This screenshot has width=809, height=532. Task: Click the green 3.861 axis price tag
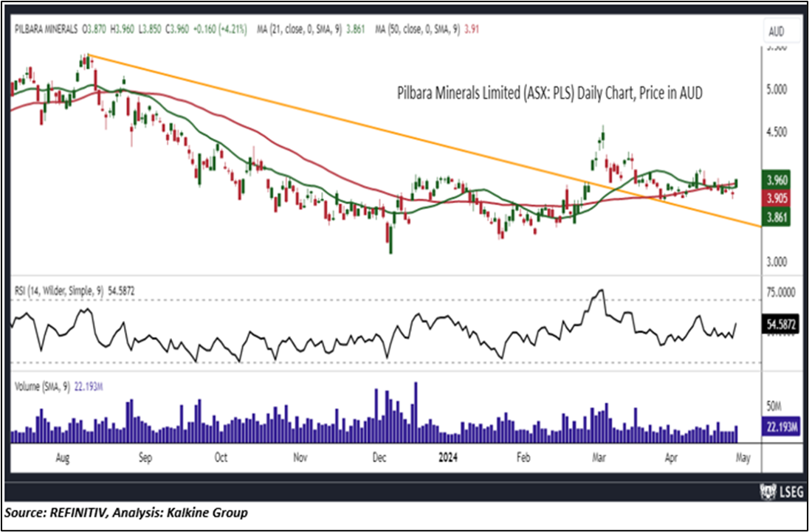pyautogui.click(x=776, y=218)
